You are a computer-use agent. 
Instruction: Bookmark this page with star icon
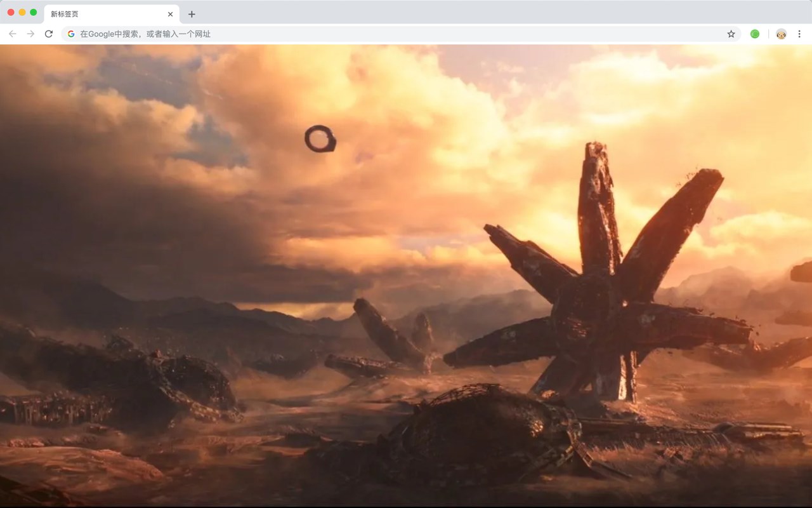[x=731, y=34]
